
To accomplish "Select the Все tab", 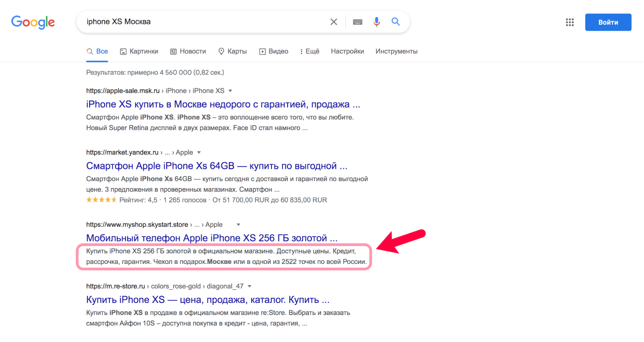I will pos(97,51).
